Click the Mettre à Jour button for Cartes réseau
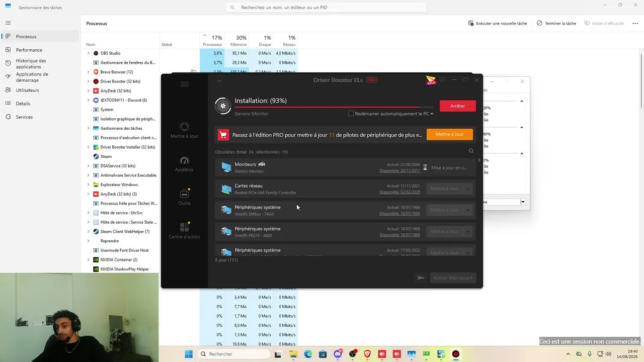644x362 pixels. click(x=445, y=189)
